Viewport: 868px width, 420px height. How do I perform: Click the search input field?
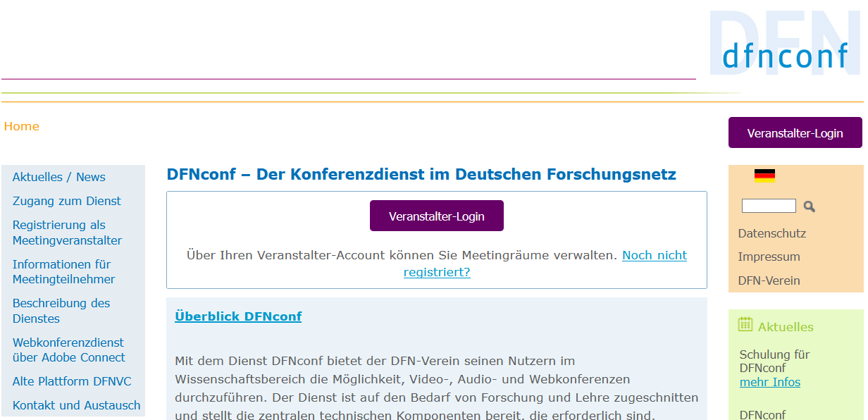pyautogui.click(x=769, y=206)
